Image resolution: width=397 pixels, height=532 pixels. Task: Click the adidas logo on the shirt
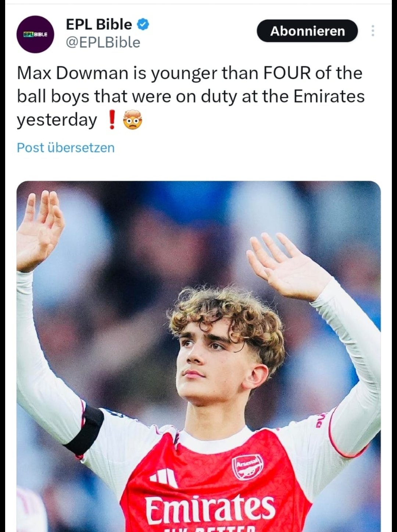[x=164, y=478]
